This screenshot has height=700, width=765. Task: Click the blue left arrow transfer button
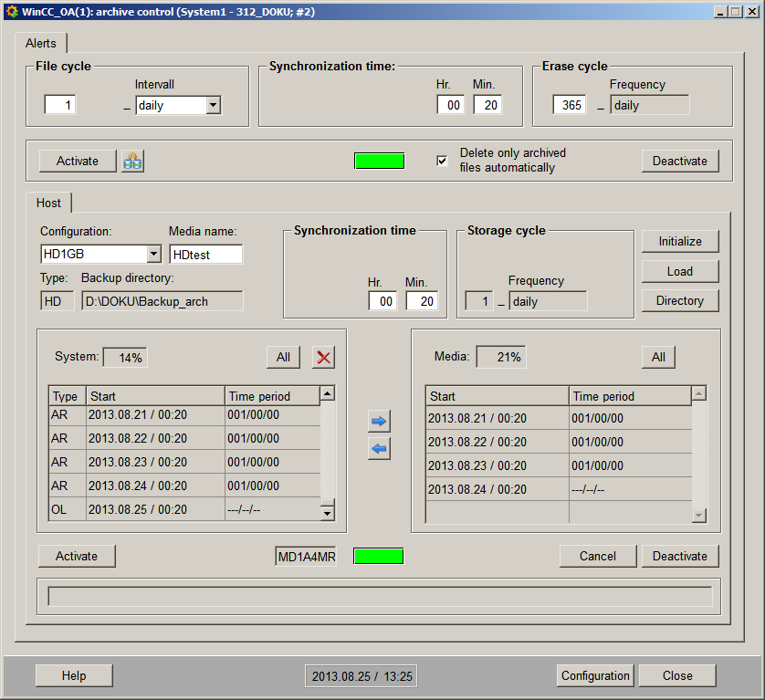(x=379, y=448)
